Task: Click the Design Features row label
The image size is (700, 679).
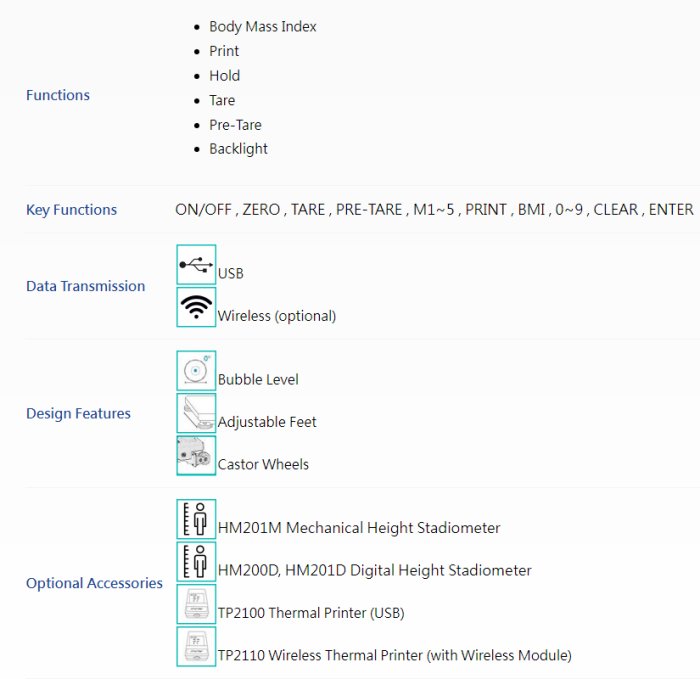Action: coord(78,414)
